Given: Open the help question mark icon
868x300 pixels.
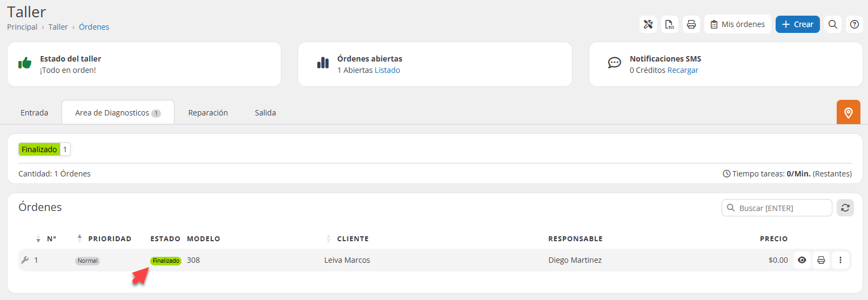Looking at the screenshot, I should pos(854,24).
